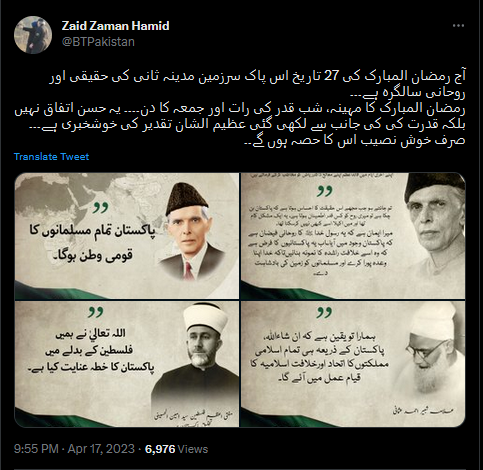The height and width of the screenshot is (470, 483).
Task: Open the bespectacled white-bearded scholar quote image
Action: pos(353,364)
